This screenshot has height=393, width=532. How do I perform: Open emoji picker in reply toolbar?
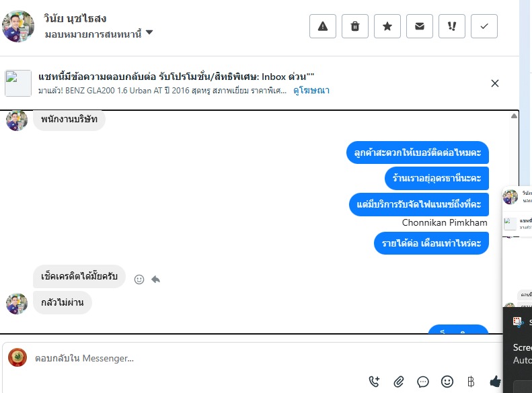(447, 382)
